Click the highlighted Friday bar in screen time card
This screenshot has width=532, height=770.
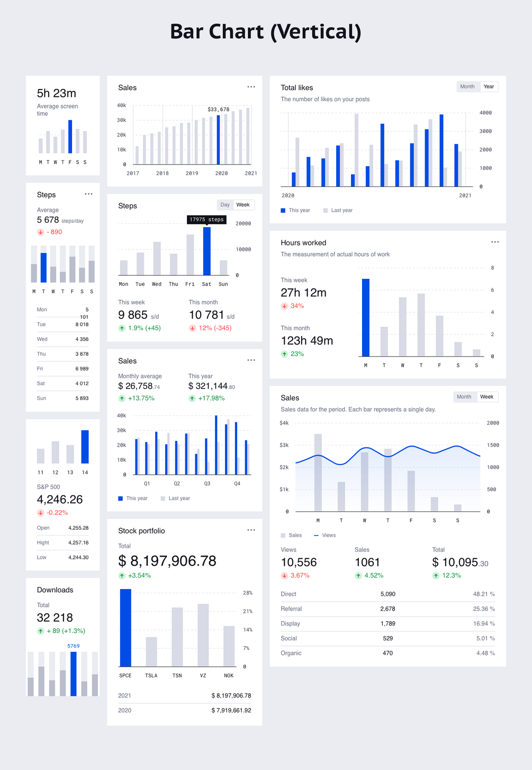point(70,137)
